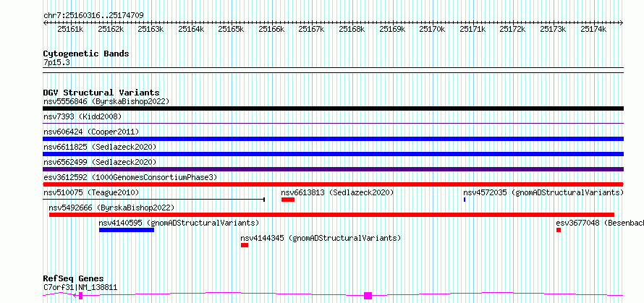
Task: Open the esv3677048 label
Action: click(x=600, y=223)
